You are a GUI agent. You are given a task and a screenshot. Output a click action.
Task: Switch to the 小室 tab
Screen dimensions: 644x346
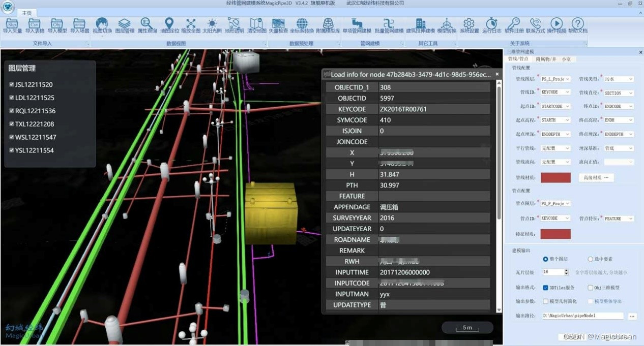(x=566, y=59)
